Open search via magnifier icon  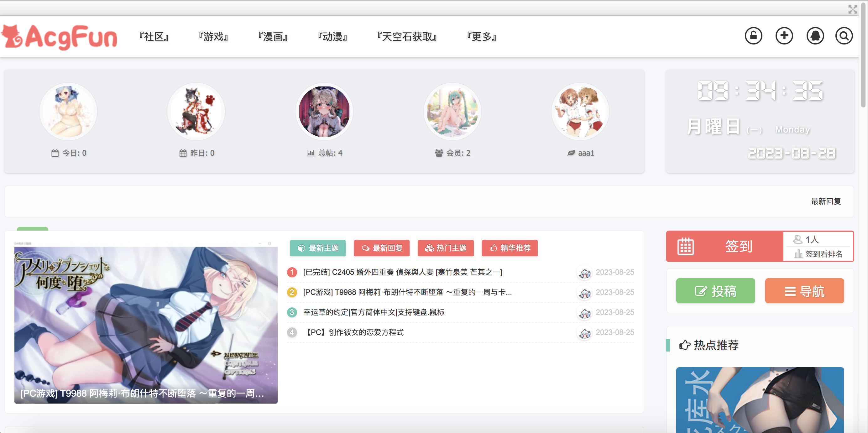pos(844,36)
